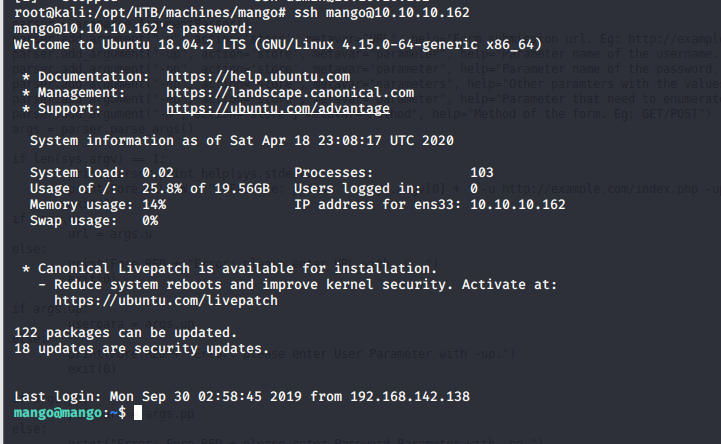Click the terminal cursor block after the prompt
The image size is (721, 444).
(x=139, y=412)
